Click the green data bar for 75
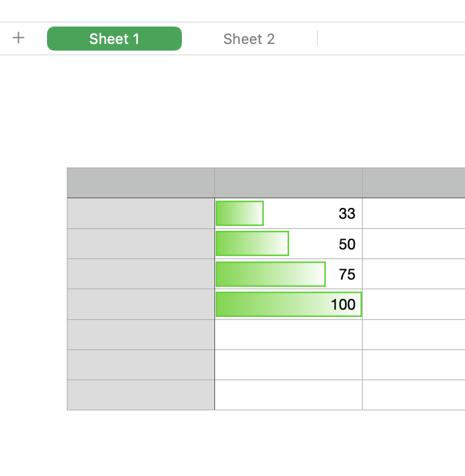465x476 pixels. (270, 274)
